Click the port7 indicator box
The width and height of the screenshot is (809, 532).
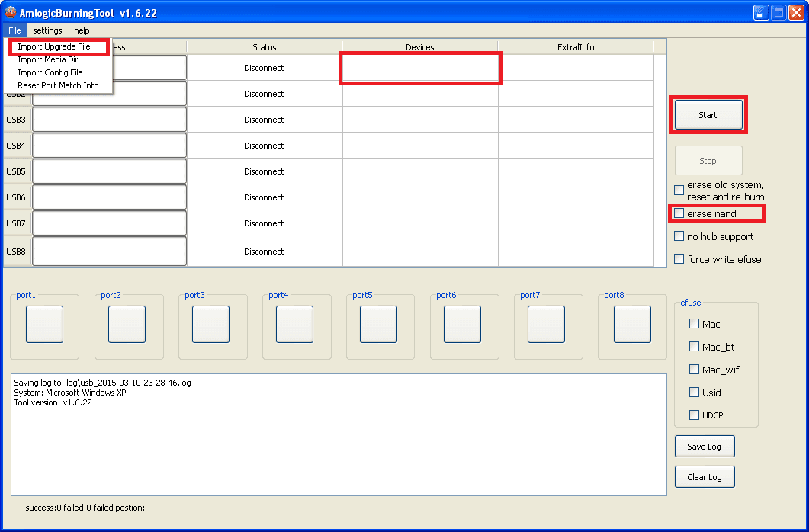coord(546,324)
